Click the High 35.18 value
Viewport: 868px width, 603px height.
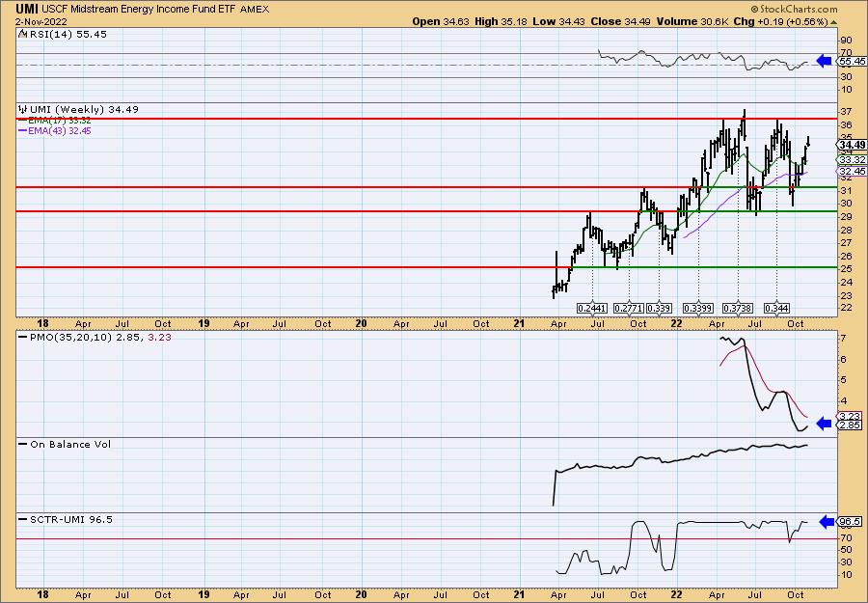pyautogui.click(x=501, y=21)
